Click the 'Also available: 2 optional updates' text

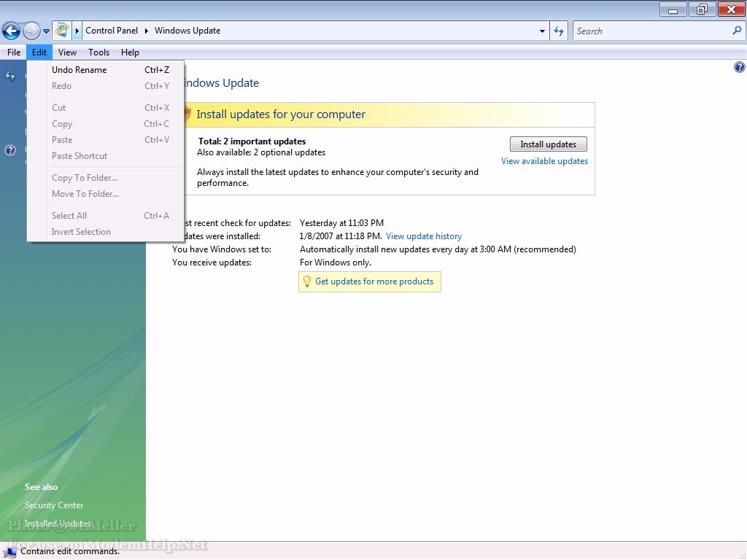click(261, 152)
